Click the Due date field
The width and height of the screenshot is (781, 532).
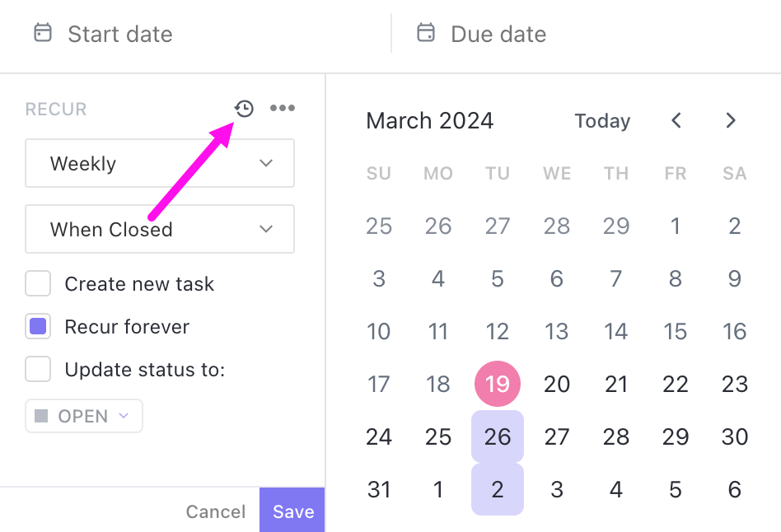point(498,34)
